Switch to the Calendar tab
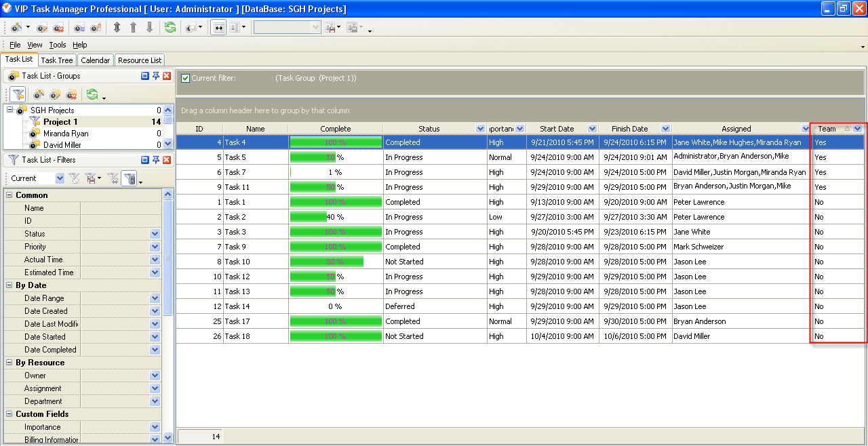 click(x=95, y=60)
